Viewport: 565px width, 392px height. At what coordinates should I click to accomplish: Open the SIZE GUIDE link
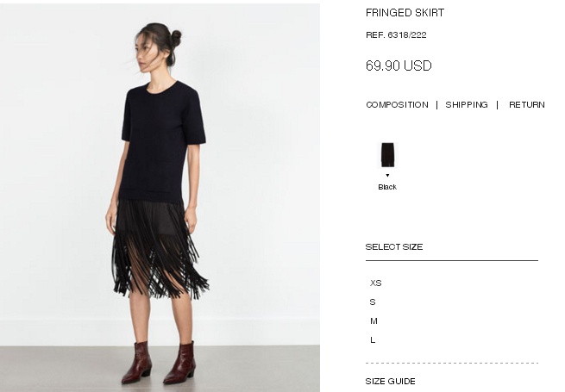tap(390, 381)
